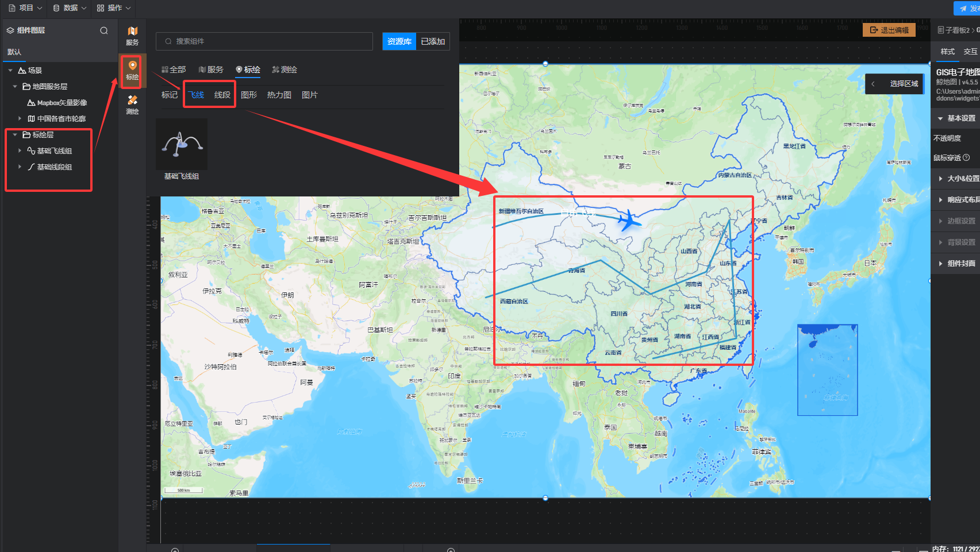
Task: Click the 中国各省市轮廓 map icon
Action: (x=31, y=119)
